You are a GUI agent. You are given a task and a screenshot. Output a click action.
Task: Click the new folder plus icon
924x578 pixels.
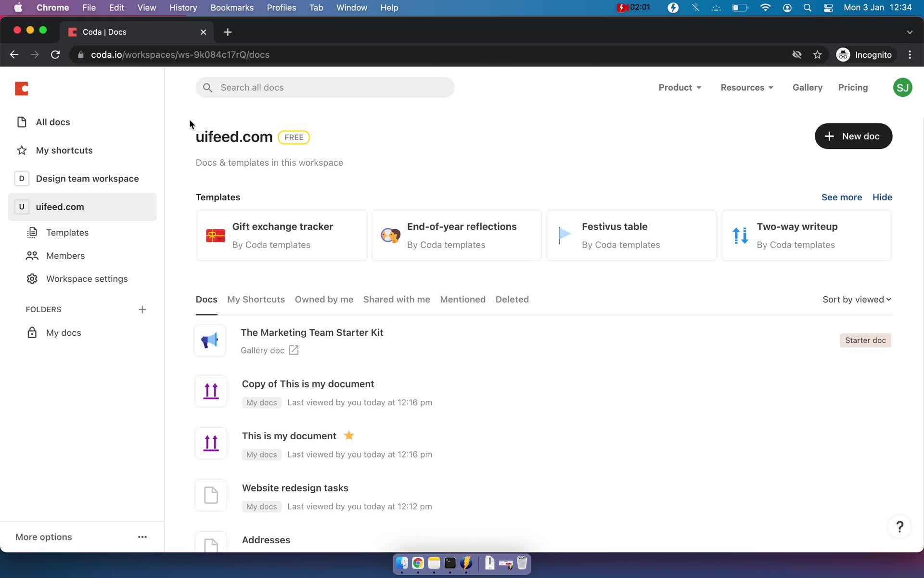tap(141, 309)
